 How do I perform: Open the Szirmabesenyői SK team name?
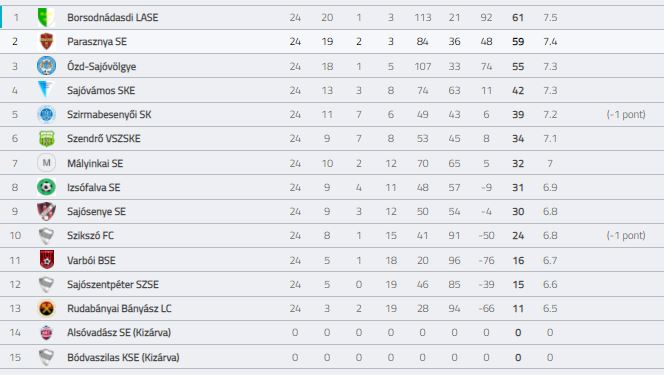point(109,114)
